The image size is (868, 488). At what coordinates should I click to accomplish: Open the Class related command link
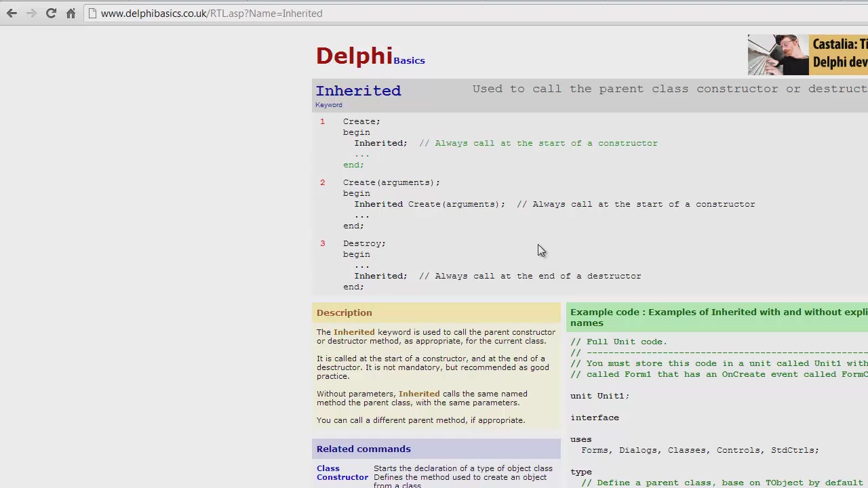pyautogui.click(x=328, y=468)
